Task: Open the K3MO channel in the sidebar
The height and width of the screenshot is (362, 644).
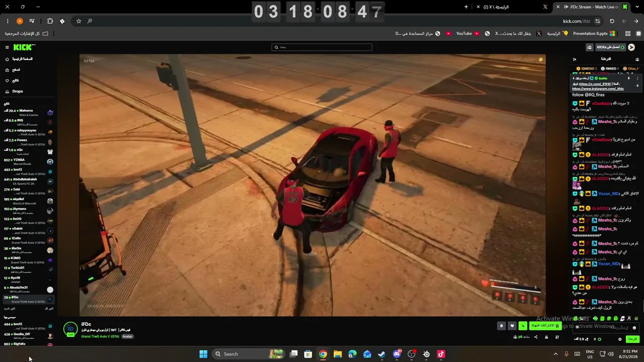Action: [28, 260]
